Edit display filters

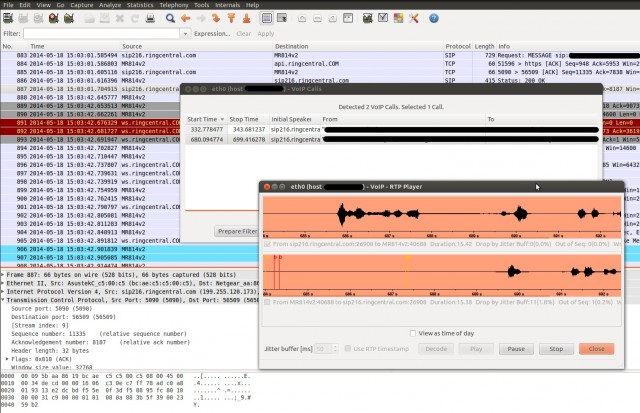(x=383, y=18)
